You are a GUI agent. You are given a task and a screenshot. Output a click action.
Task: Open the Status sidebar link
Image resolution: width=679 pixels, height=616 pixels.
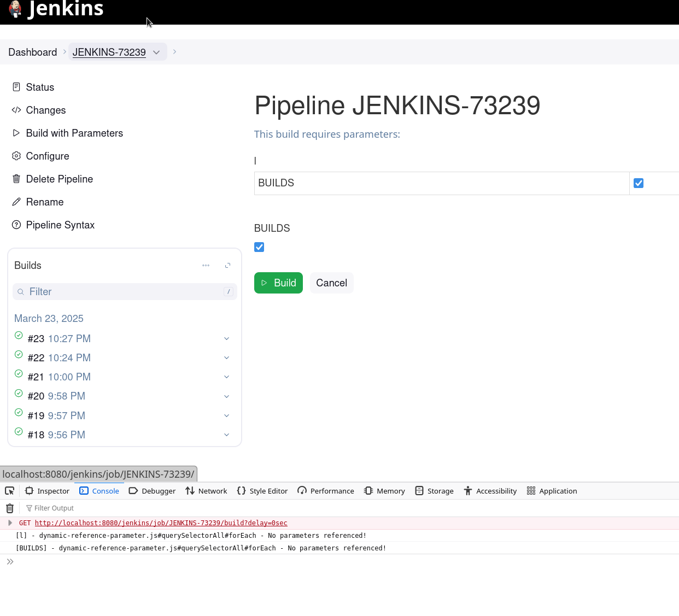(x=40, y=87)
